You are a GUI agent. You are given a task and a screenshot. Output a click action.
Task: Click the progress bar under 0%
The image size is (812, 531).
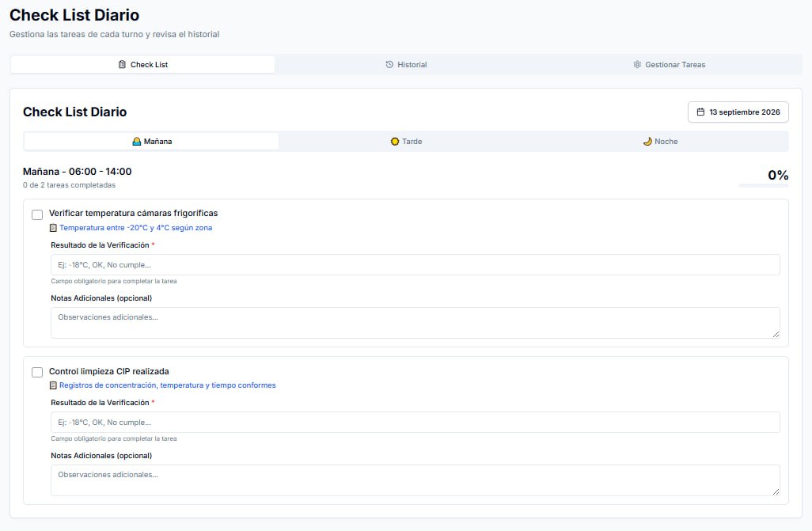[763, 185]
